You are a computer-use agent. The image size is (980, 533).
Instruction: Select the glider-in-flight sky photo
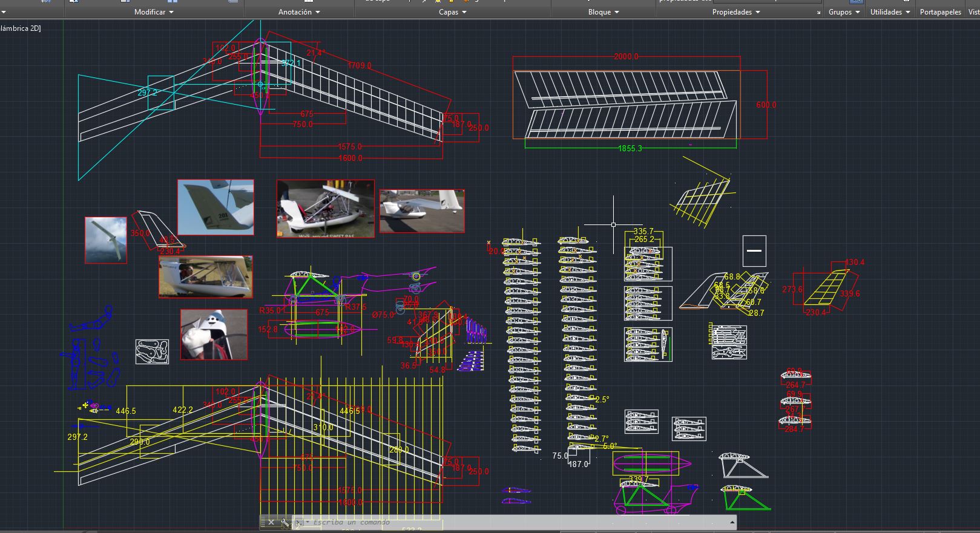tap(106, 240)
